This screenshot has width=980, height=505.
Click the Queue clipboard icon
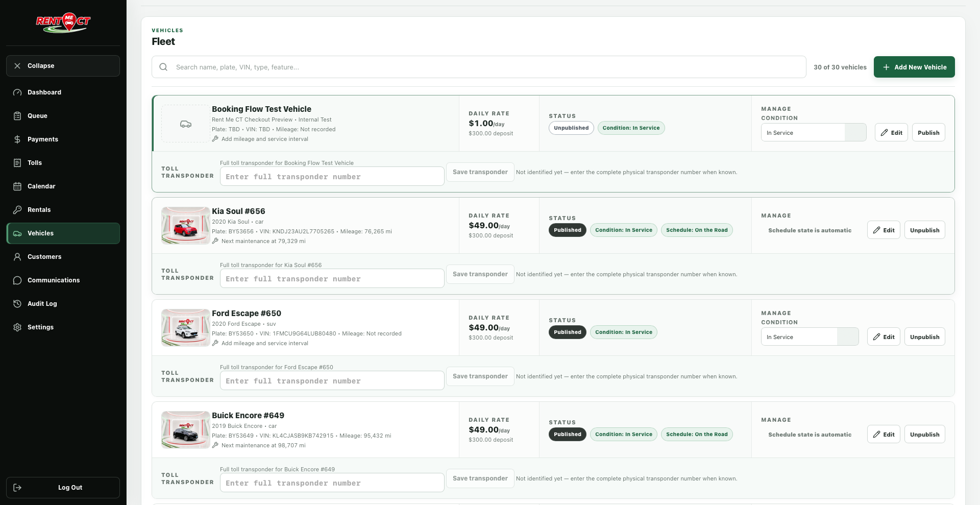pos(17,116)
